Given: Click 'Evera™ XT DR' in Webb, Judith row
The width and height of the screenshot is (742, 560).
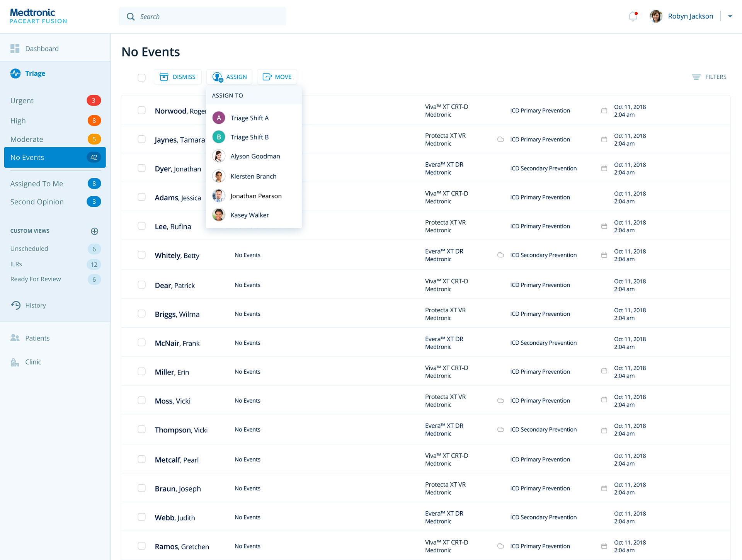Looking at the screenshot, I should (x=444, y=513).
